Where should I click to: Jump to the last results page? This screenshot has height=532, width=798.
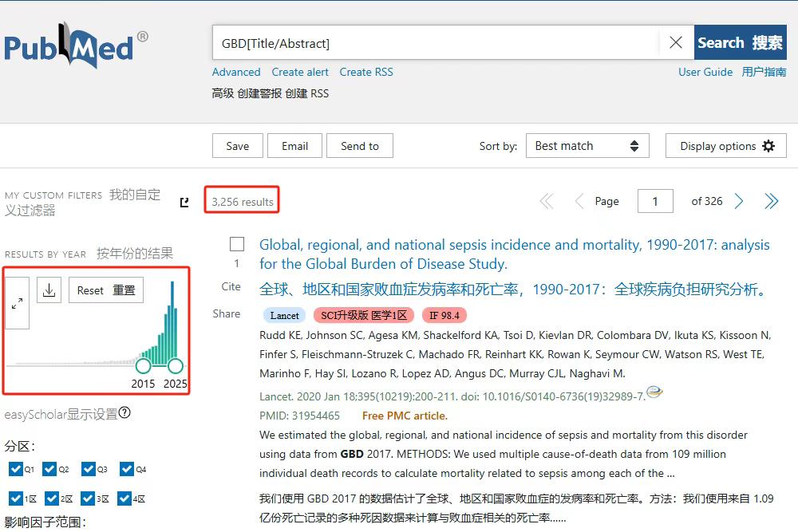pos(772,202)
